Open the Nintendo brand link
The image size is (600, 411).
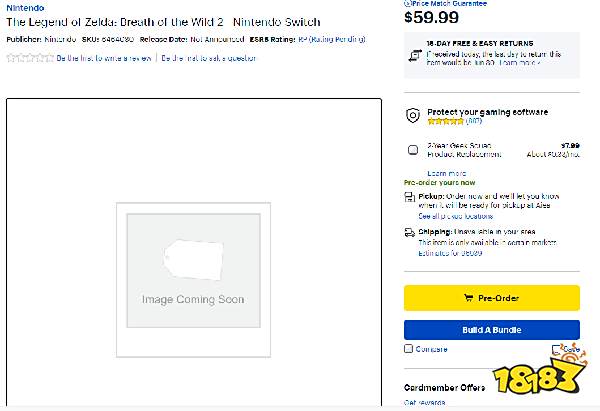tap(24, 7)
